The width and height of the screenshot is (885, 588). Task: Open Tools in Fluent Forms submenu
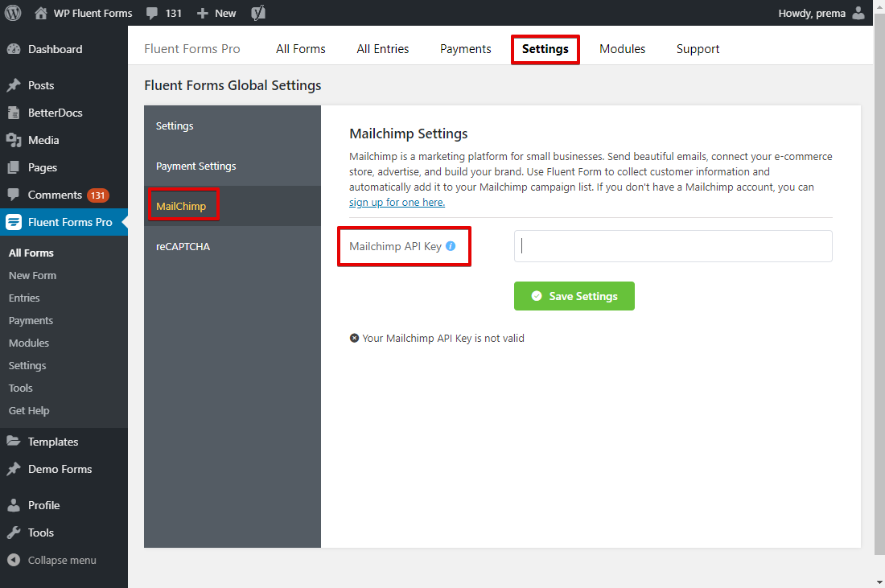tap(20, 389)
